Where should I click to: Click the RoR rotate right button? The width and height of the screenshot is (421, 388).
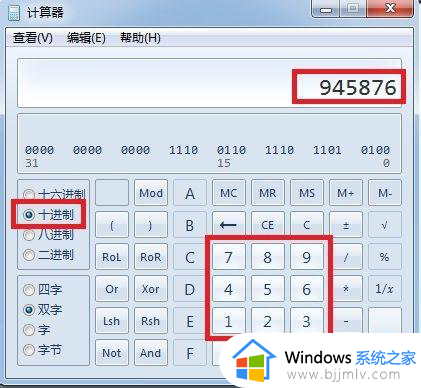click(151, 257)
